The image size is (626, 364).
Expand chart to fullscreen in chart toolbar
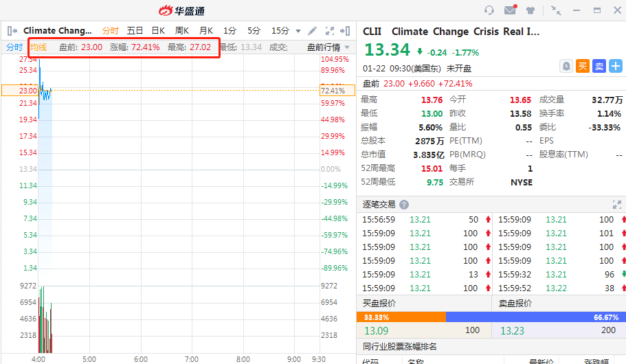tap(330, 31)
